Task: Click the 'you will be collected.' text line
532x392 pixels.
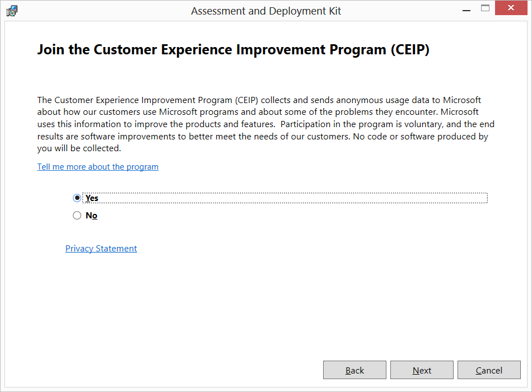Action: (x=79, y=149)
